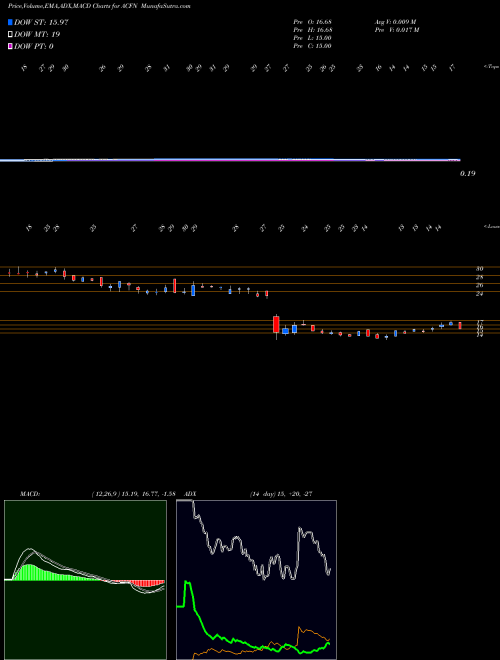The width and height of the screenshot is (500, 660).
Task: Click the price axis label 24
Action: click(479, 294)
